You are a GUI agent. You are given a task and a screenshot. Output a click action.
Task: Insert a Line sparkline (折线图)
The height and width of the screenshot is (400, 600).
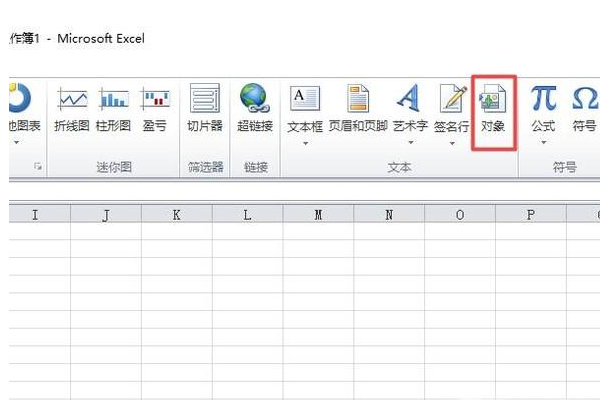pos(72,109)
